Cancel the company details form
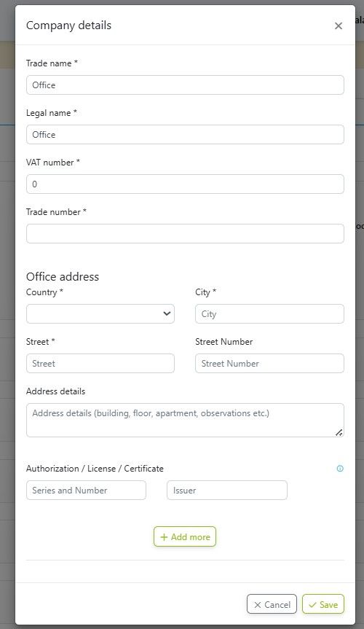 (x=272, y=604)
